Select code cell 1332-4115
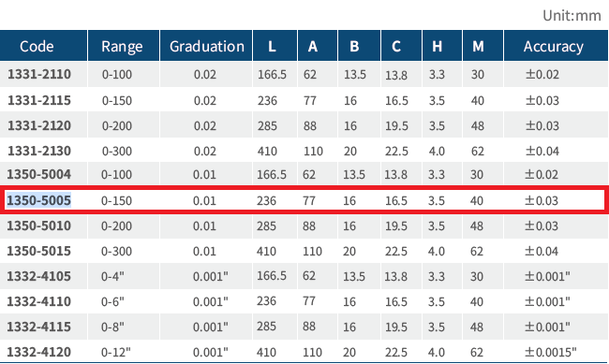Image resolution: width=609 pixels, height=364 pixels. (38, 327)
